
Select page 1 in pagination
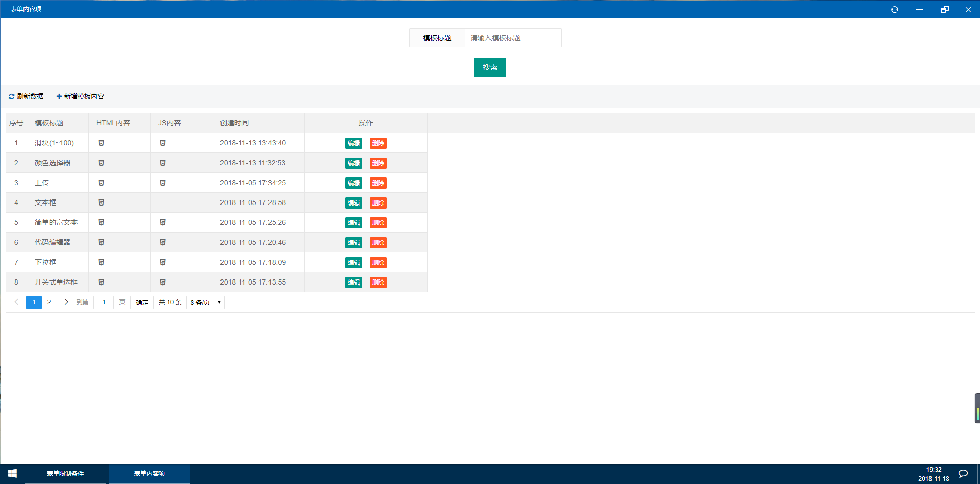(x=34, y=302)
